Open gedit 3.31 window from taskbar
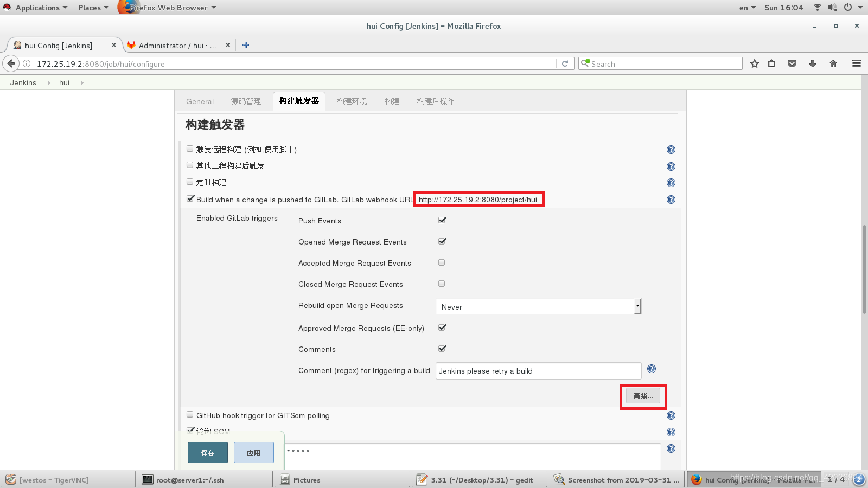This screenshot has height=488, width=868. [x=478, y=480]
